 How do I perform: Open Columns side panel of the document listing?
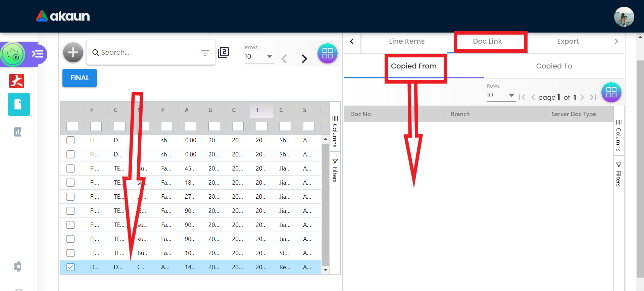[x=335, y=132]
